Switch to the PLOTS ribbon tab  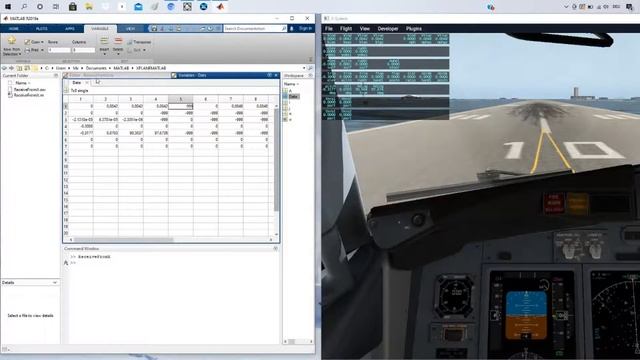42,29
